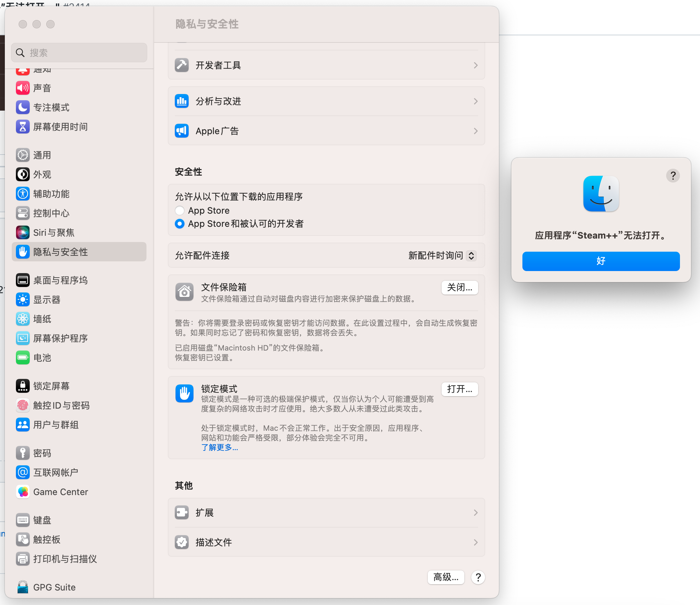This screenshot has height=605, width=700.
Task: Select App Store和被认可的开发者 option
Action: [179, 224]
